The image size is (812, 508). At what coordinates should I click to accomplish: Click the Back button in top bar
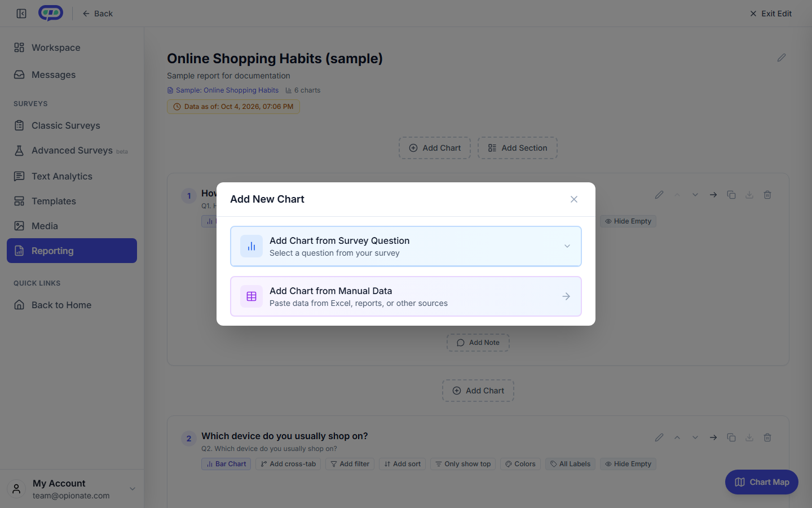pyautogui.click(x=98, y=14)
